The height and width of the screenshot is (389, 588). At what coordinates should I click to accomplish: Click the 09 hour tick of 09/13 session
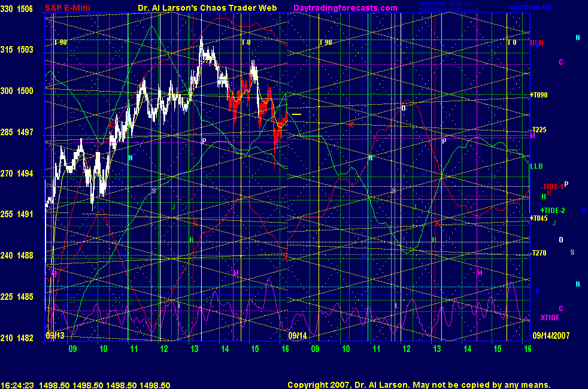72,349
